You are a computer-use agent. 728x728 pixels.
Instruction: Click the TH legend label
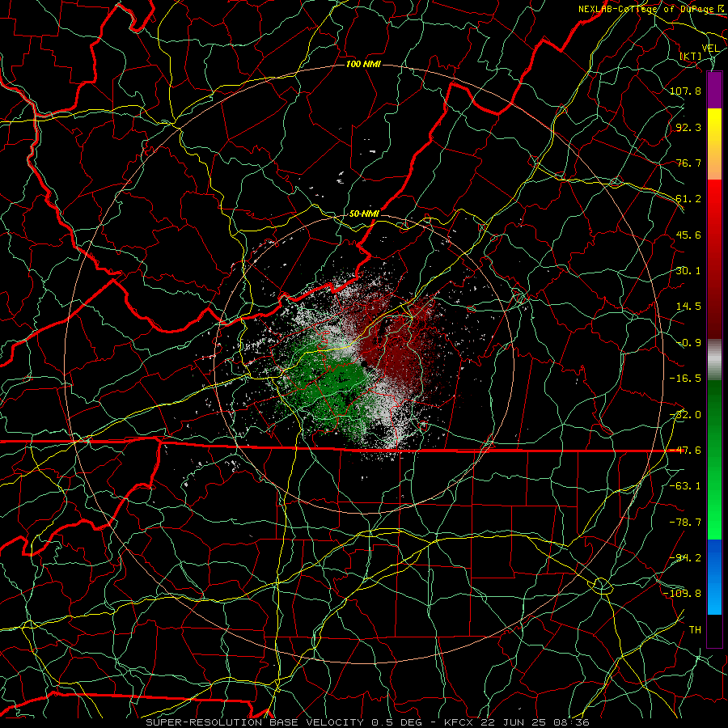[695, 630]
